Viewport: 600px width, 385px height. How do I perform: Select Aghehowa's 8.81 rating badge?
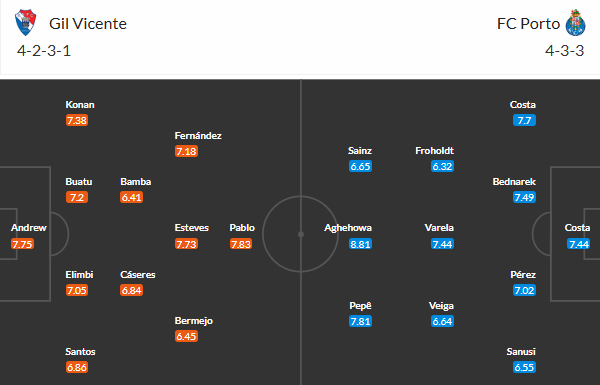tap(360, 244)
